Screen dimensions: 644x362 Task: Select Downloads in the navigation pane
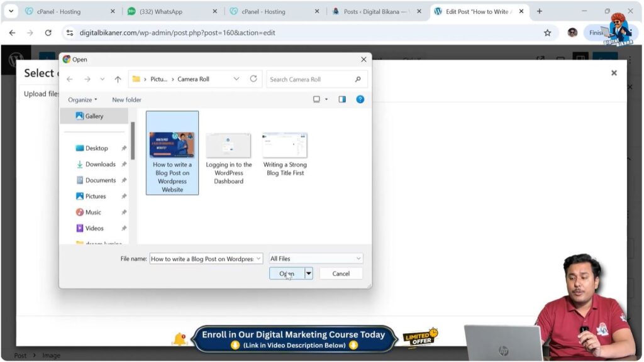(x=100, y=164)
